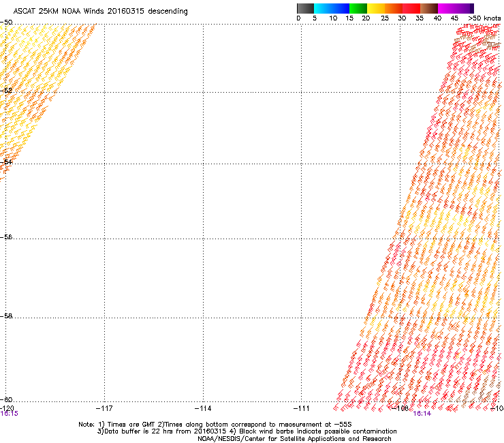Click the green 15-20 knots legend segment
Screen dimensions: 504x443
(358, 8)
